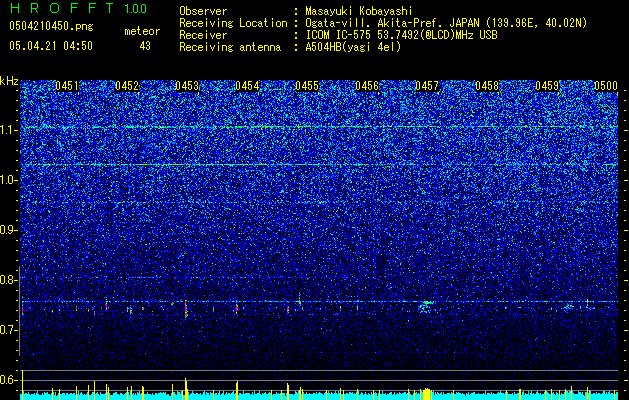This screenshot has width=629, height=400.
Task: Click receiver text ICOM IC-575 53.7492 MHz USB
Action: pos(401,35)
